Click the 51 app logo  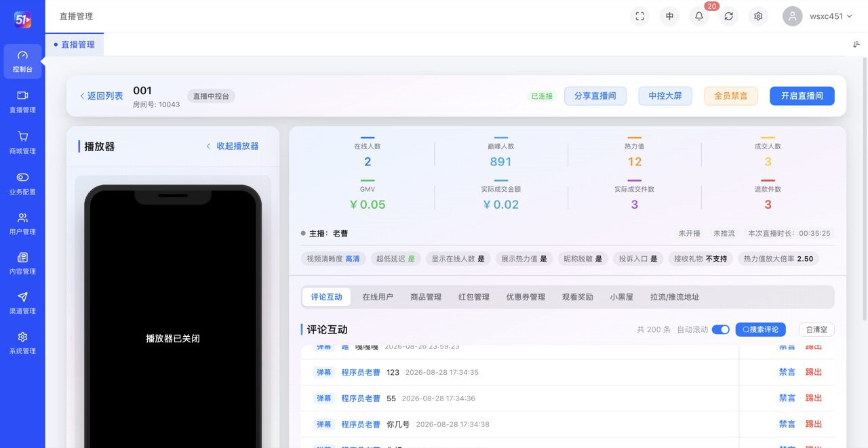[x=22, y=20]
